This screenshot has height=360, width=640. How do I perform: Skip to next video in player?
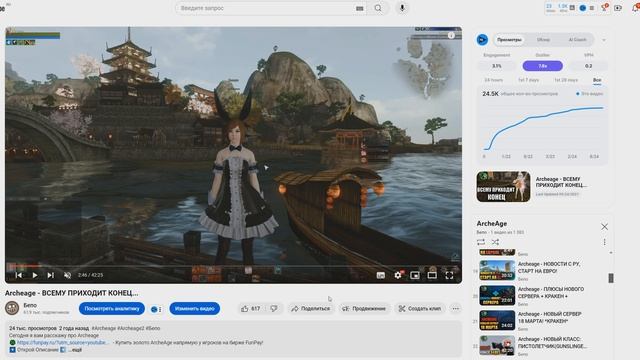pyautogui.click(x=51, y=276)
